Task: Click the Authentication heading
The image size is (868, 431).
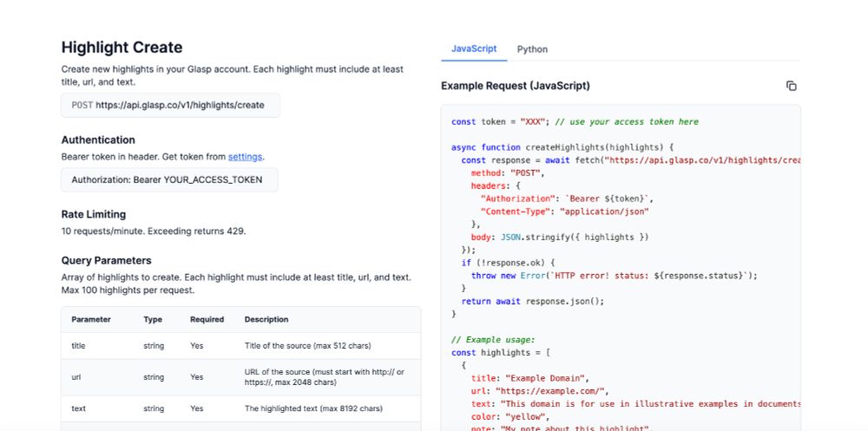Action: coord(98,140)
